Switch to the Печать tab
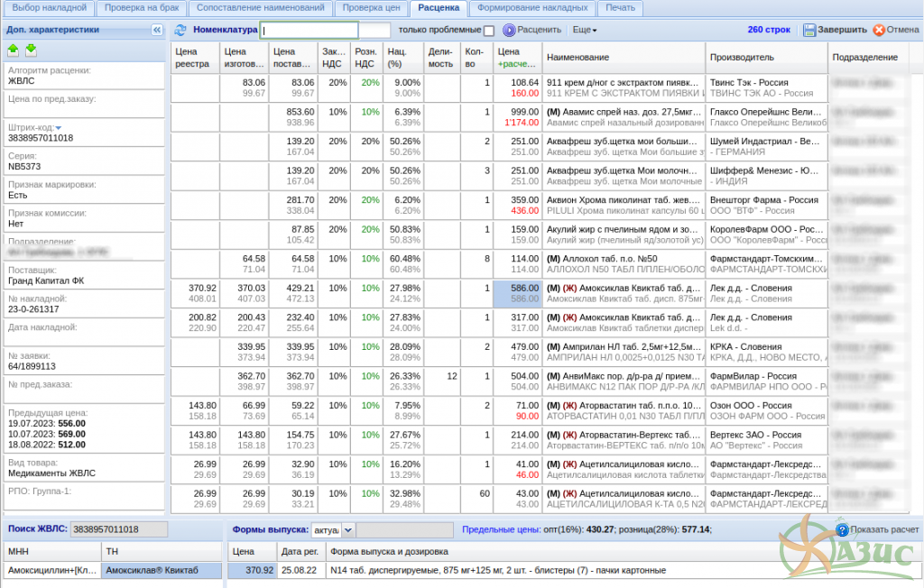The image size is (924, 588). [x=621, y=7]
